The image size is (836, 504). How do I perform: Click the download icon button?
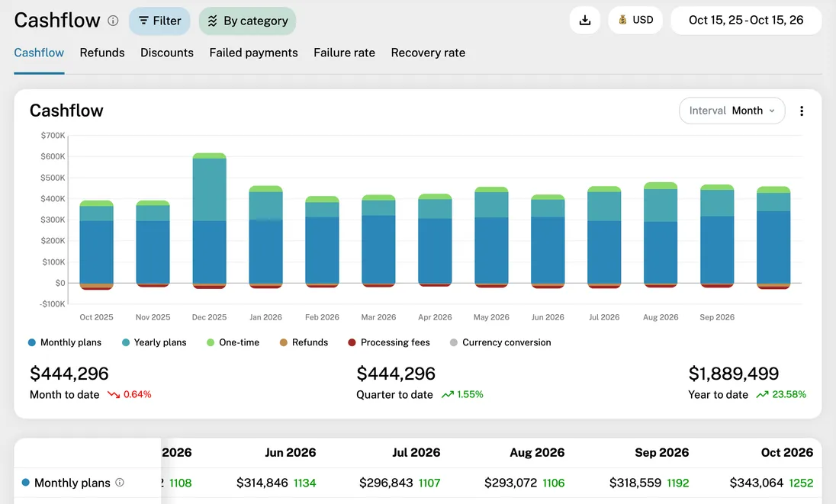coord(585,21)
